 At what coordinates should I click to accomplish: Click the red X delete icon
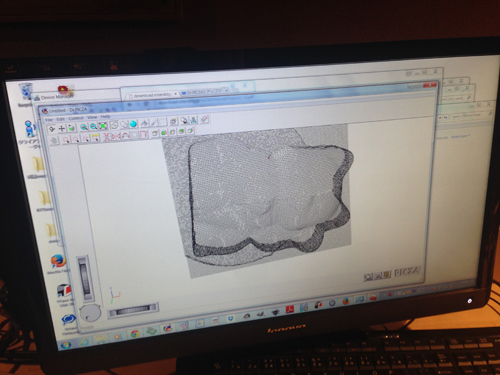107,136
